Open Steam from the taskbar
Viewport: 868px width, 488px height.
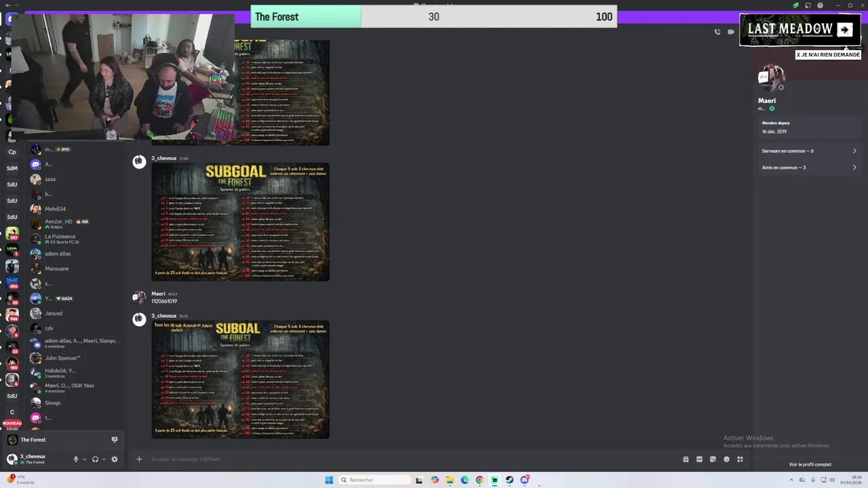click(x=509, y=480)
